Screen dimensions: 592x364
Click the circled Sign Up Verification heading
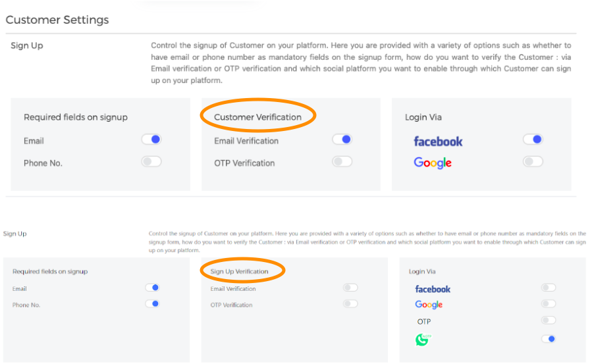[239, 271]
